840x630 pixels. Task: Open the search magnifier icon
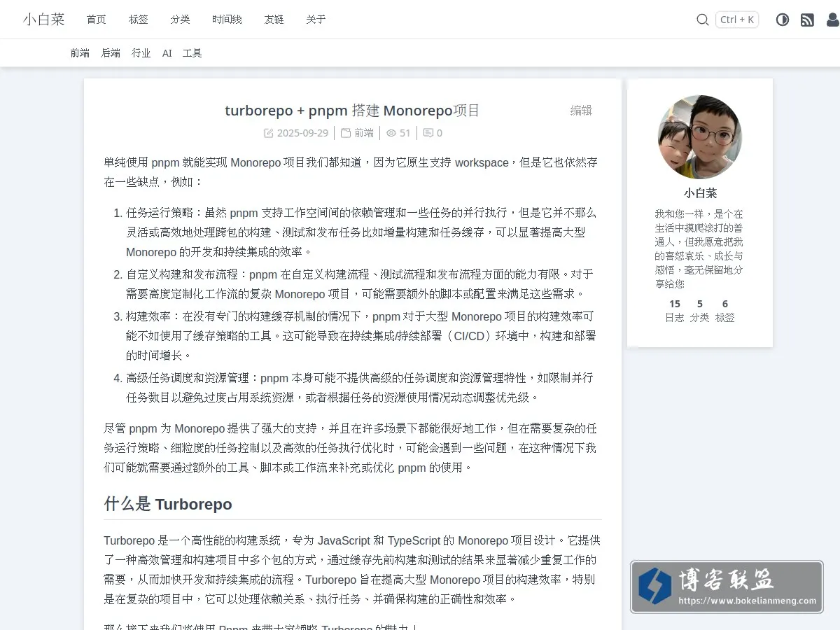[x=703, y=20]
